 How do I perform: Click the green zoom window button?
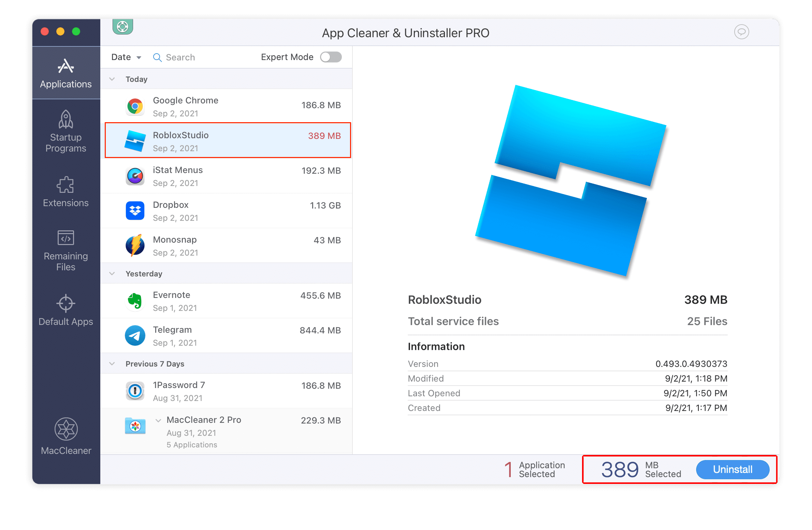[x=76, y=32]
